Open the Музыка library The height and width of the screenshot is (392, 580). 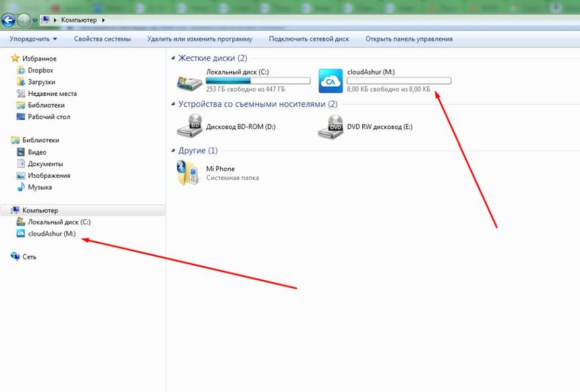pos(40,187)
